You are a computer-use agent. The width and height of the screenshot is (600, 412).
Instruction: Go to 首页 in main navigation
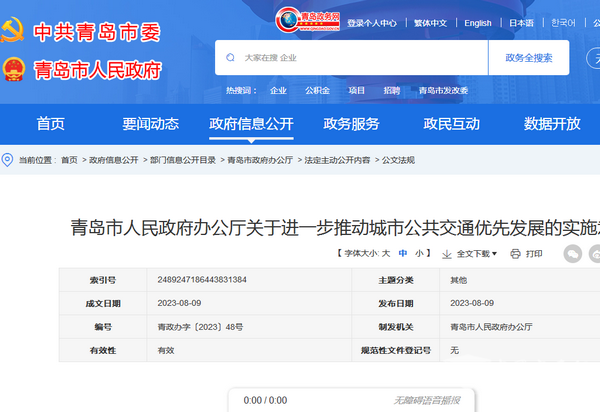coord(50,124)
